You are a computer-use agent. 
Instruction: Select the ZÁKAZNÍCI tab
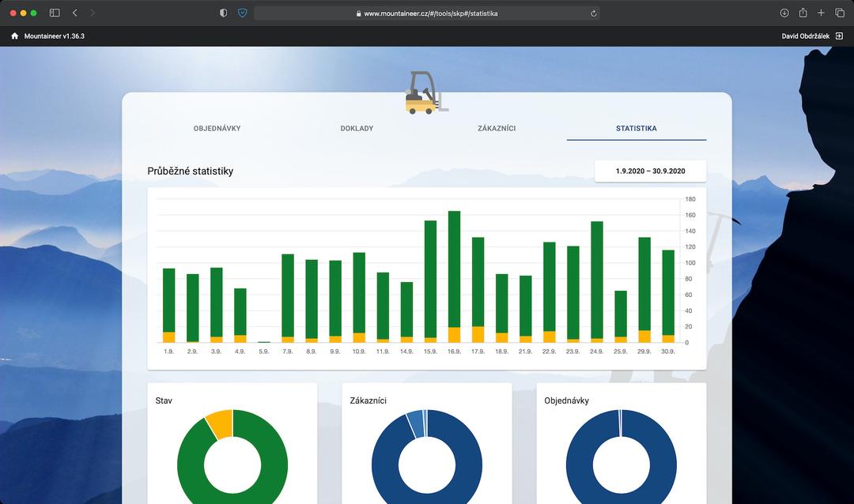pyautogui.click(x=497, y=129)
